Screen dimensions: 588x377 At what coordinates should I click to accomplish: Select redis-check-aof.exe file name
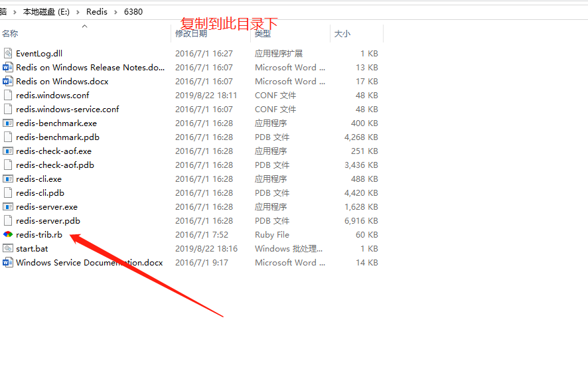[54, 151]
